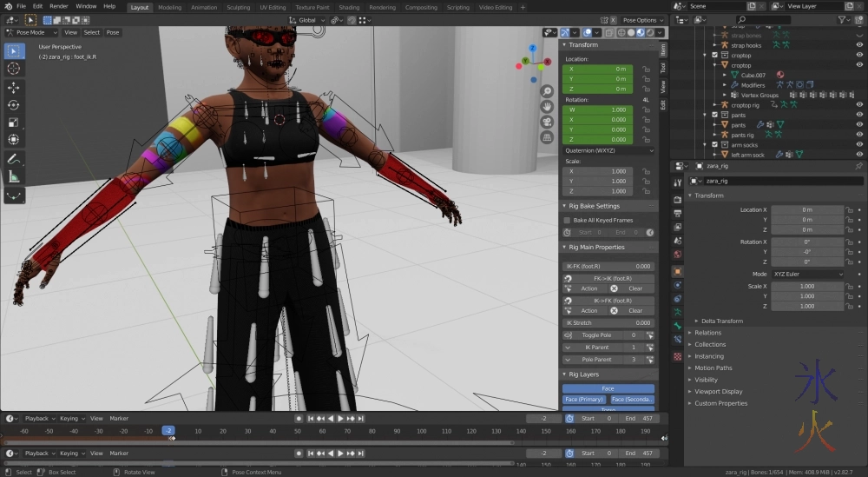The width and height of the screenshot is (868, 477).
Task: Click the End frame field showing 457
Action: (641, 418)
